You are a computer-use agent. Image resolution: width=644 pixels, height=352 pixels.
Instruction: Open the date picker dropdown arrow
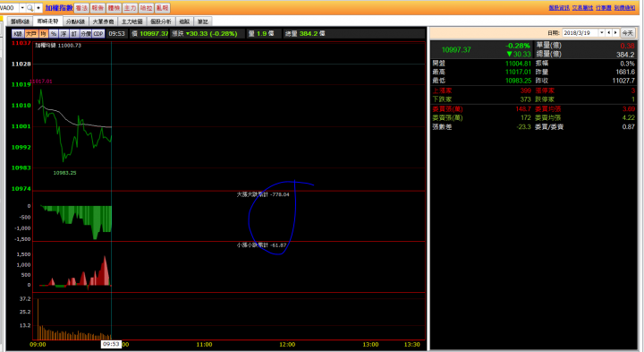[x=602, y=32]
